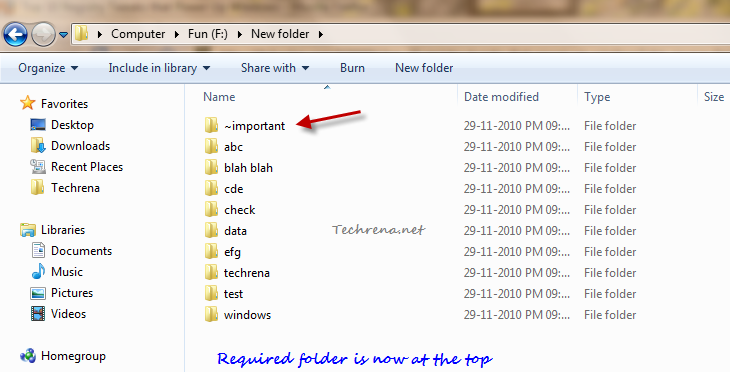730x372 pixels.
Task: Open Techrena in Favorites list
Action: tap(75, 188)
